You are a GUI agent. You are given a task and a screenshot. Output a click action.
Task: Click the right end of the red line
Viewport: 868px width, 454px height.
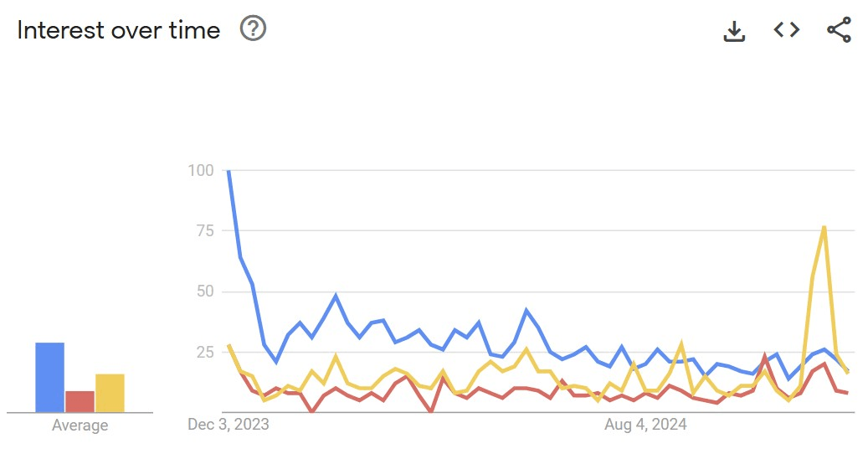tap(848, 392)
